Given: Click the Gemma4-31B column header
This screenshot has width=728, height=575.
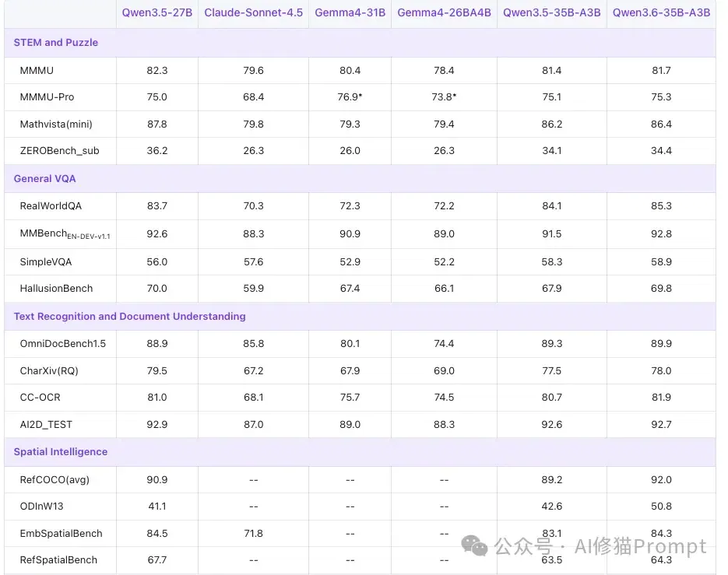Looking at the screenshot, I should tap(350, 12).
